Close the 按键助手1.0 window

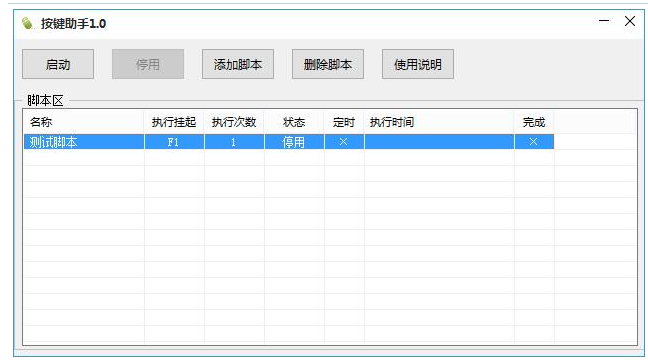coord(630,21)
